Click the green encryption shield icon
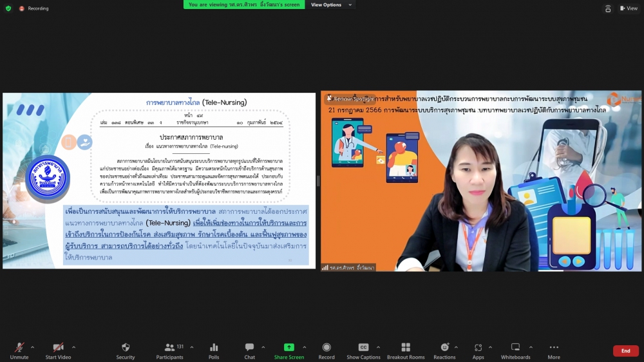644x362 pixels. (8, 8)
